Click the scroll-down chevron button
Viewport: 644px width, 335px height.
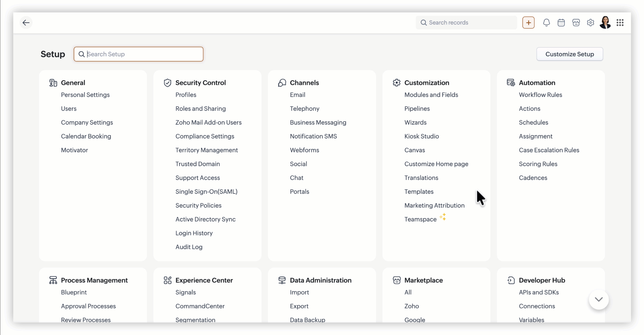[598, 299]
